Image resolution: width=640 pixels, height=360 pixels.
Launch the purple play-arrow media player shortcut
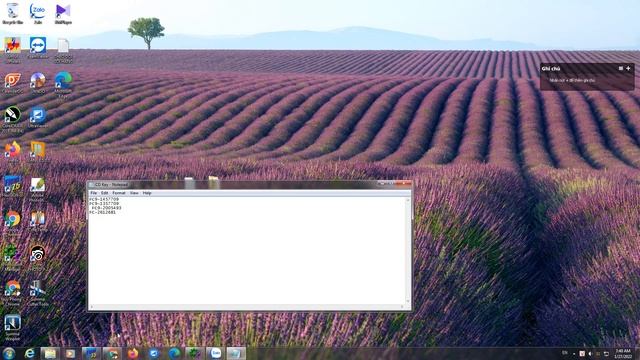(x=63, y=13)
